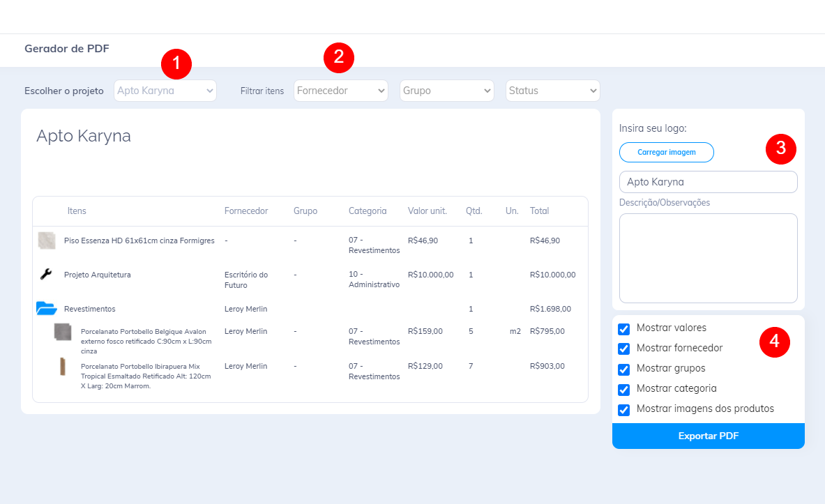825x504 pixels.
Task: Open the Fornecedor filter dropdown
Action: click(x=341, y=91)
